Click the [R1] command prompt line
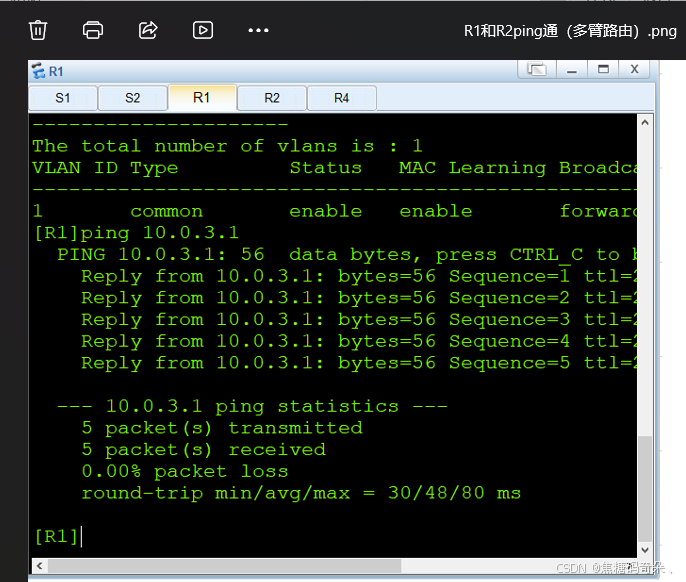 [x=58, y=536]
